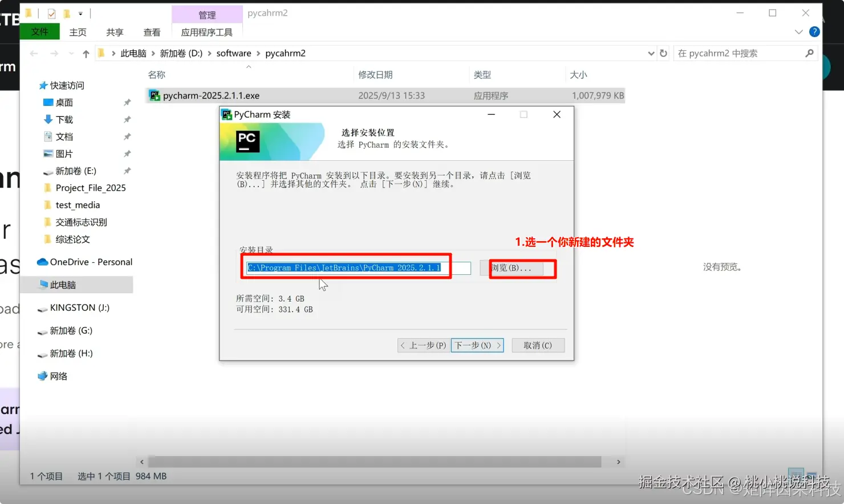The height and width of the screenshot is (504, 844).
Task: Open the 共享 ribbon tab
Action: pos(115,32)
